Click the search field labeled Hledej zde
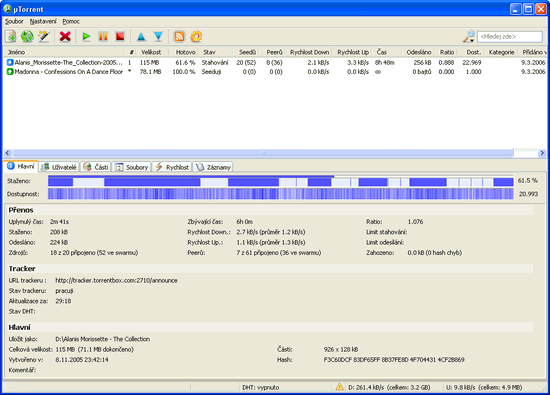 coord(510,36)
